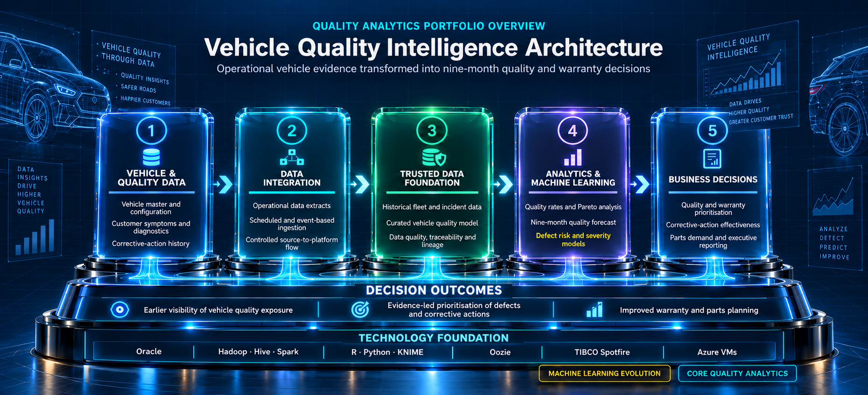Click the arrow between cards 1 and 2

(x=224, y=184)
